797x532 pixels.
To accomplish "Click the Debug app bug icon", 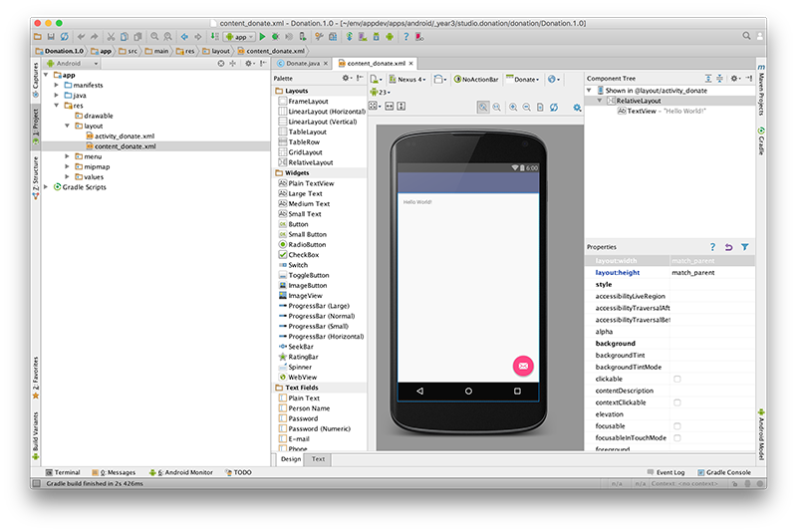I will (x=276, y=36).
